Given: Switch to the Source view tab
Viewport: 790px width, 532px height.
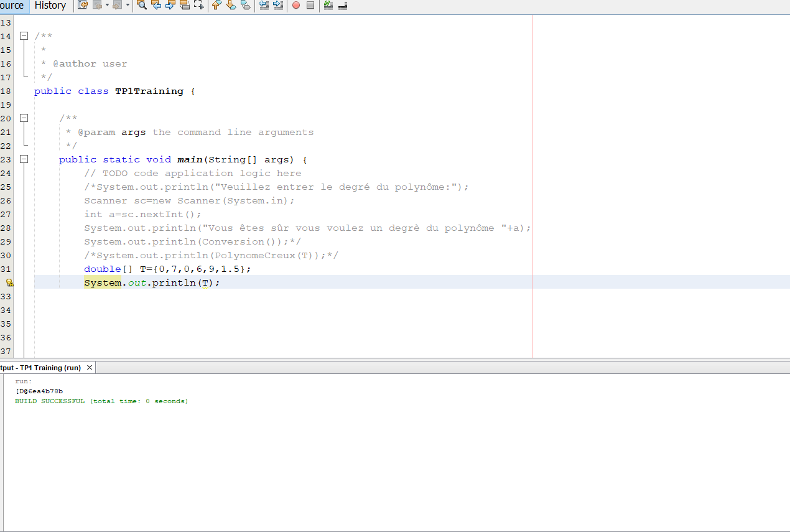Looking at the screenshot, I should 14,6.
